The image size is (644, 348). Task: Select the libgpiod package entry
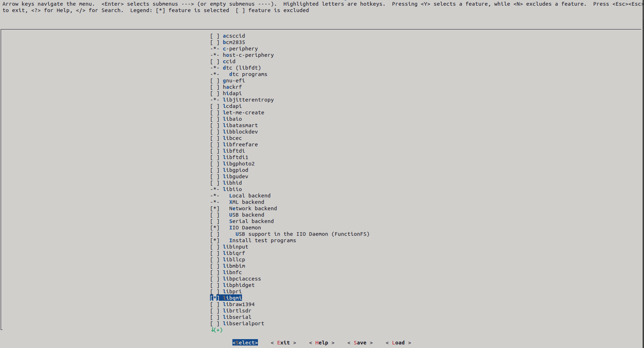(235, 170)
